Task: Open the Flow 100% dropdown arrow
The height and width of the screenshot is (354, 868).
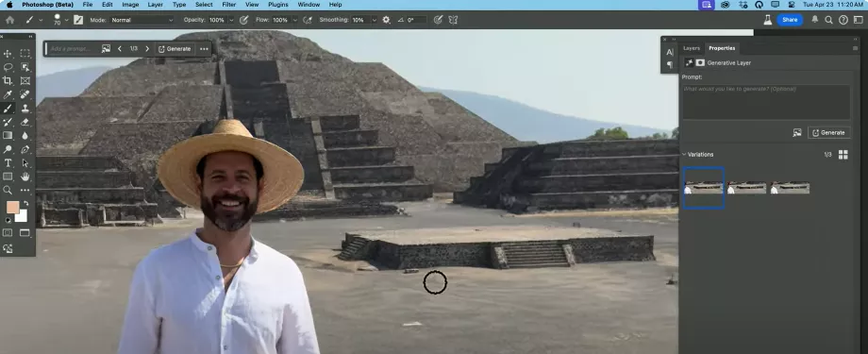Action: 294,20
